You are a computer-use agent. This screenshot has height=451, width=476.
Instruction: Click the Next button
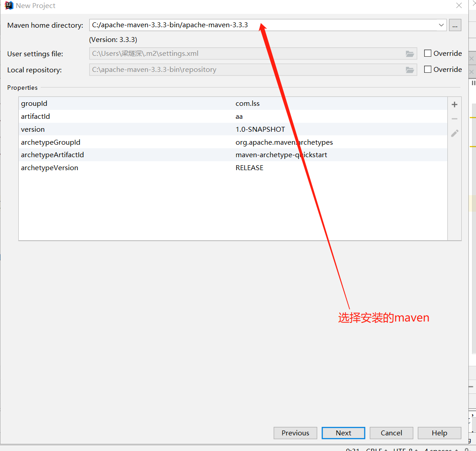coord(343,433)
